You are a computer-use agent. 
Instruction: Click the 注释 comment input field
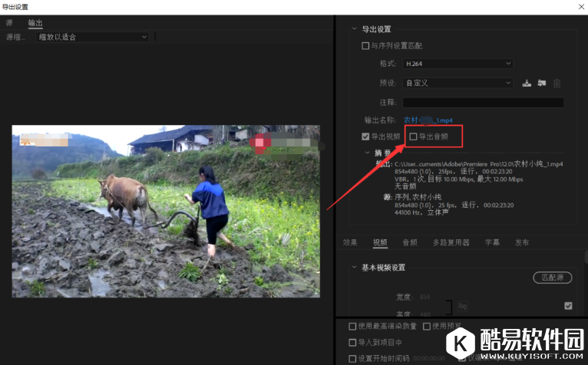(x=483, y=102)
